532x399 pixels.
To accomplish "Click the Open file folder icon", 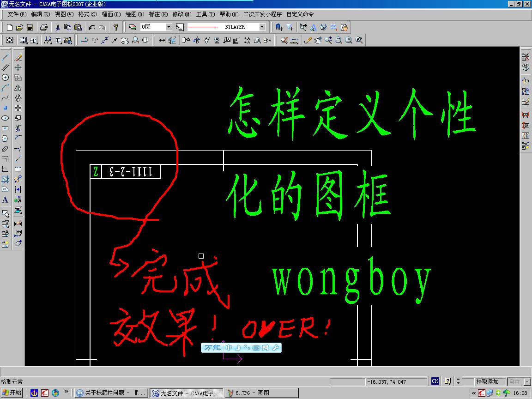I will pos(20,27).
